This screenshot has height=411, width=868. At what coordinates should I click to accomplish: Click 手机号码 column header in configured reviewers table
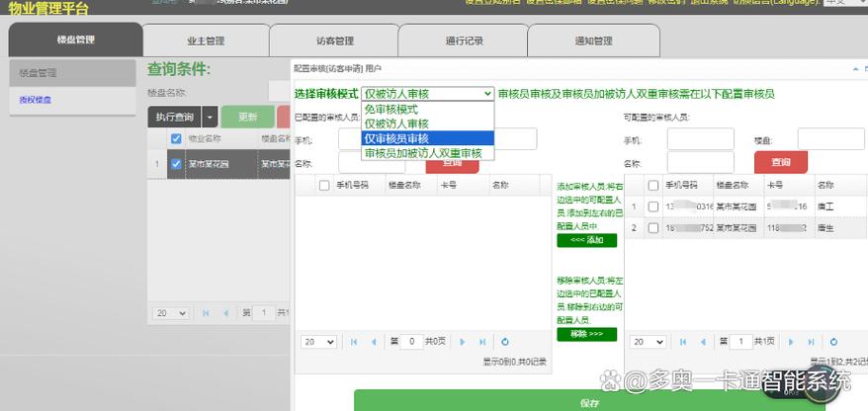click(358, 186)
